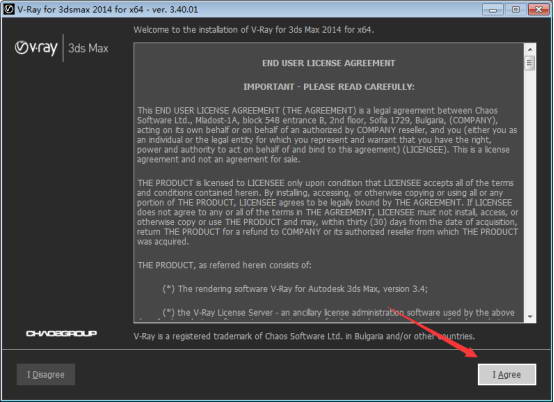554x402 pixels.
Task: Click the Chaos Group logo
Action: point(61,333)
